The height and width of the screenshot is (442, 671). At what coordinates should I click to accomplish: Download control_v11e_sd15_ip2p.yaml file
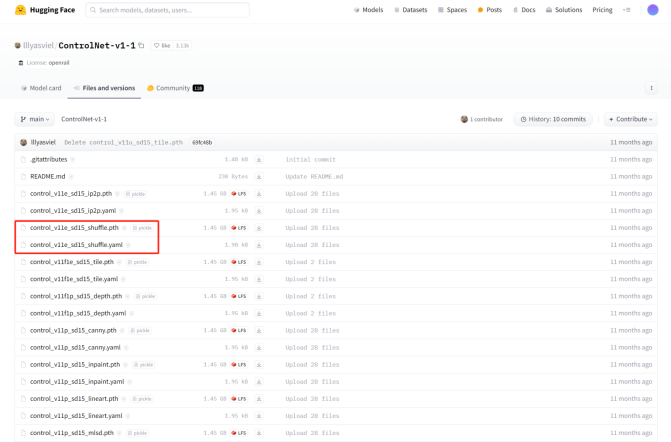[x=259, y=211]
